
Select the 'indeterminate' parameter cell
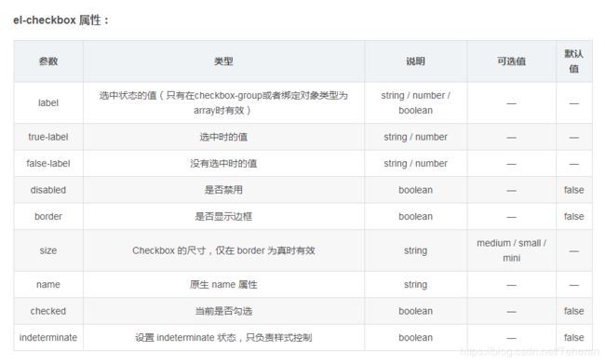pos(48,337)
